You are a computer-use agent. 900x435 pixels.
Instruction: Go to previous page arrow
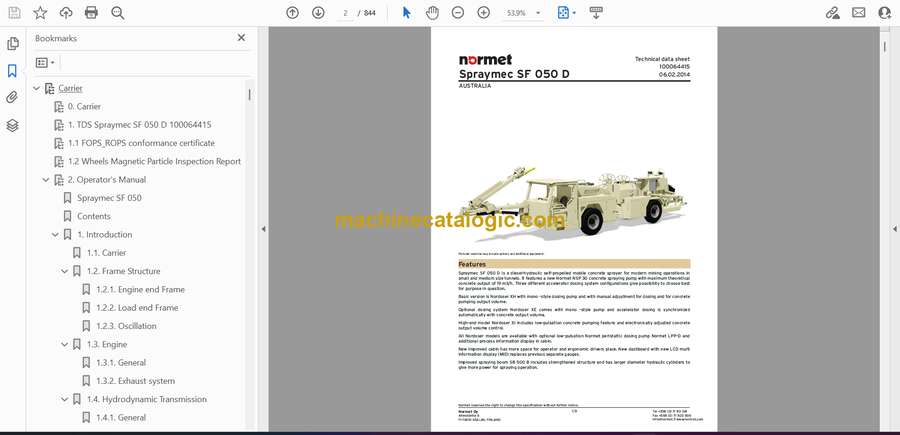click(293, 13)
